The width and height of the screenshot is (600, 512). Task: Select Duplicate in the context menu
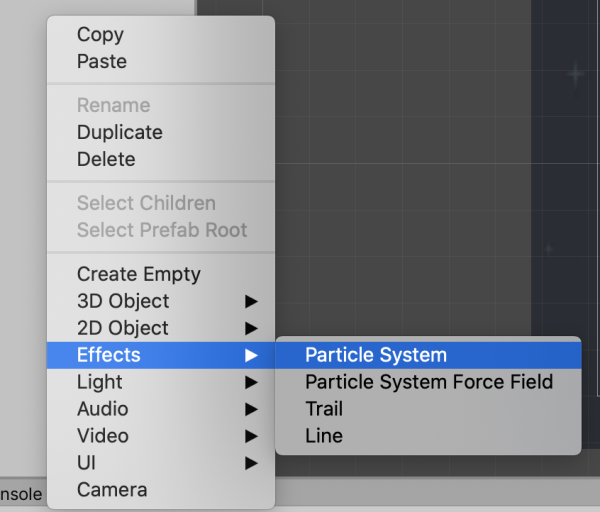[119, 132]
